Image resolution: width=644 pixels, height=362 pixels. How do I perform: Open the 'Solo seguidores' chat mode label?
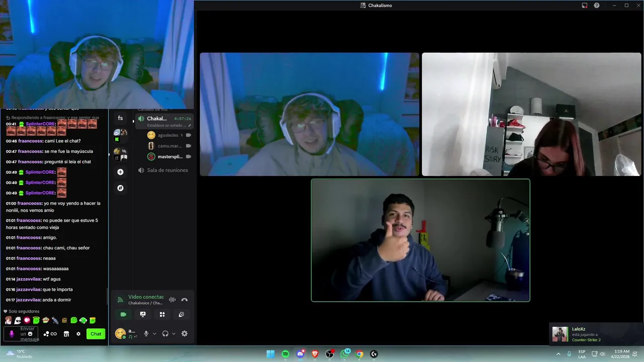[21, 311]
